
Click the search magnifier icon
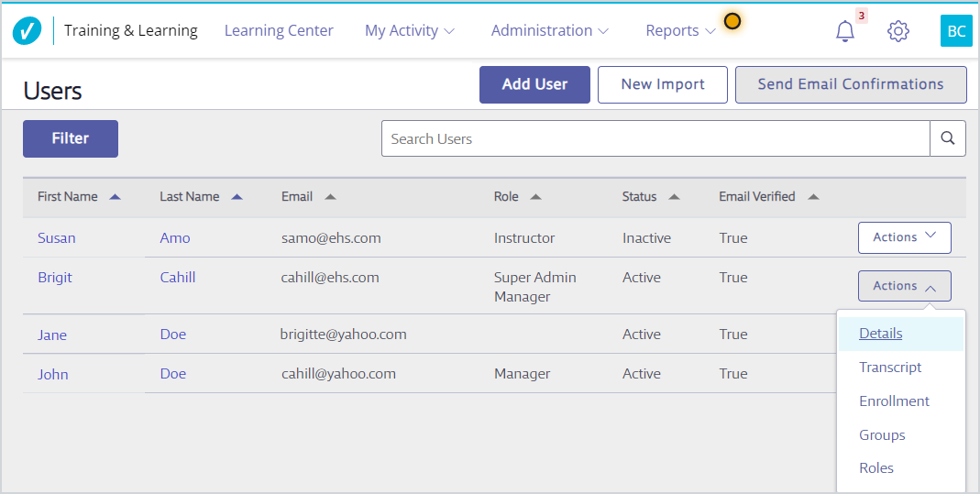click(948, 138)
